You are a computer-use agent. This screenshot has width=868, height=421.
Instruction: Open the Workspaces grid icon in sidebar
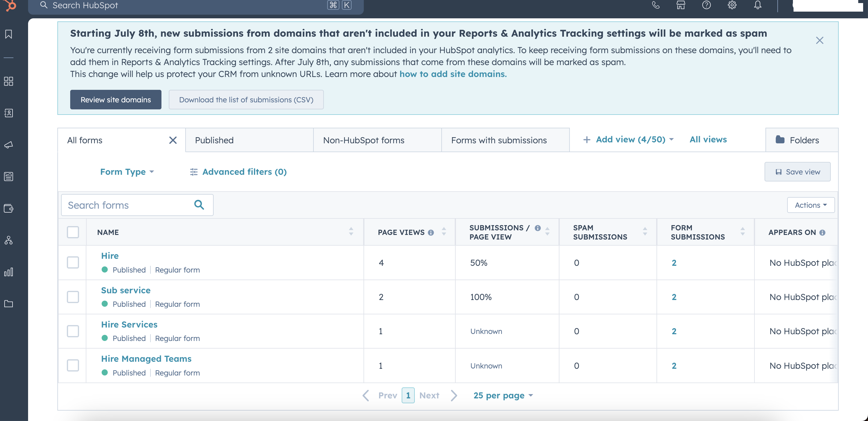[9, 81]
